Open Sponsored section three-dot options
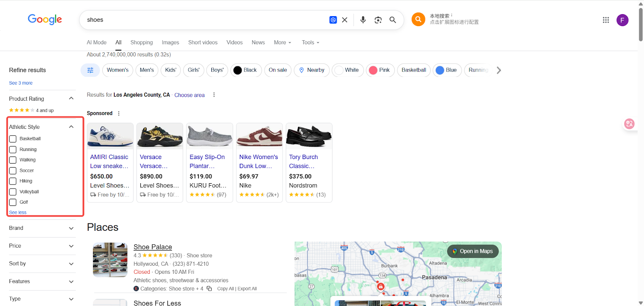644x306 pixels. tap(119, 114)
